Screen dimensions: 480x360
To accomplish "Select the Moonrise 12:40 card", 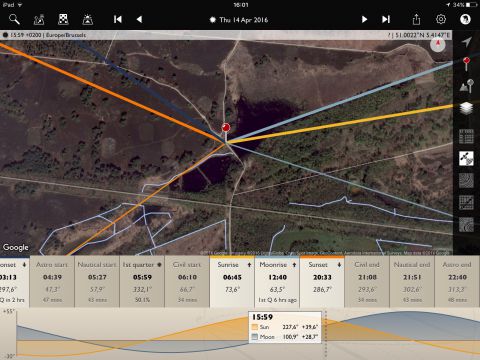I will point(277,282).
